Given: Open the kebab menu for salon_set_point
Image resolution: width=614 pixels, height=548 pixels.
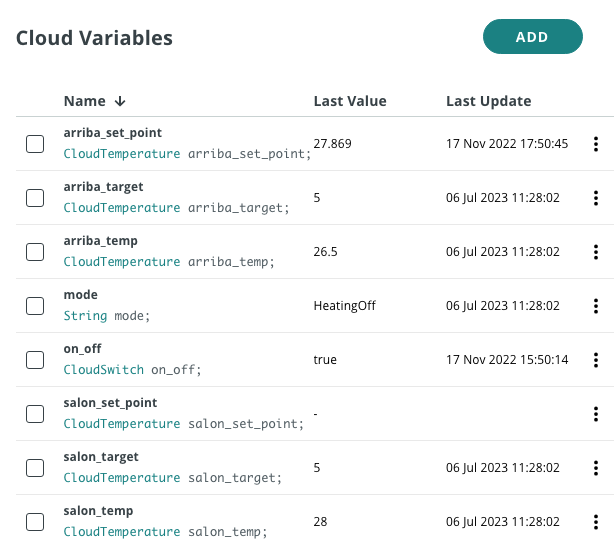Looking at the screenshot, I should 596,414.
